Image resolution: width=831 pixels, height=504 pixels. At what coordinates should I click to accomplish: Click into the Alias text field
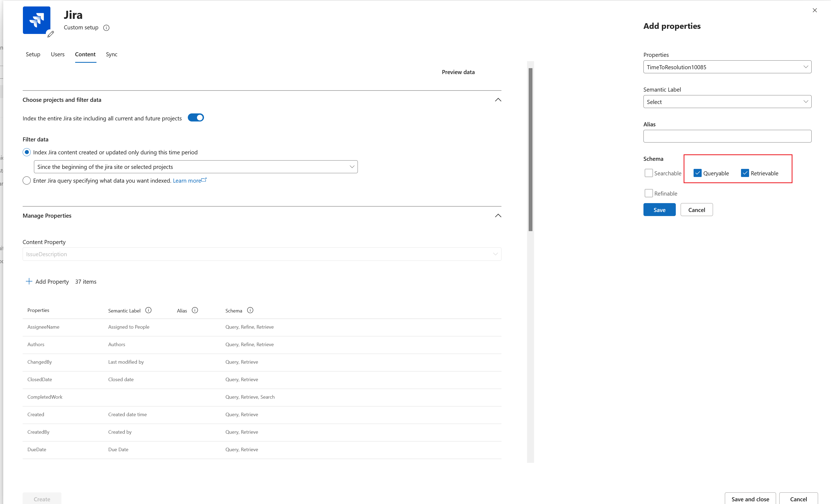(x=727, y=136)
